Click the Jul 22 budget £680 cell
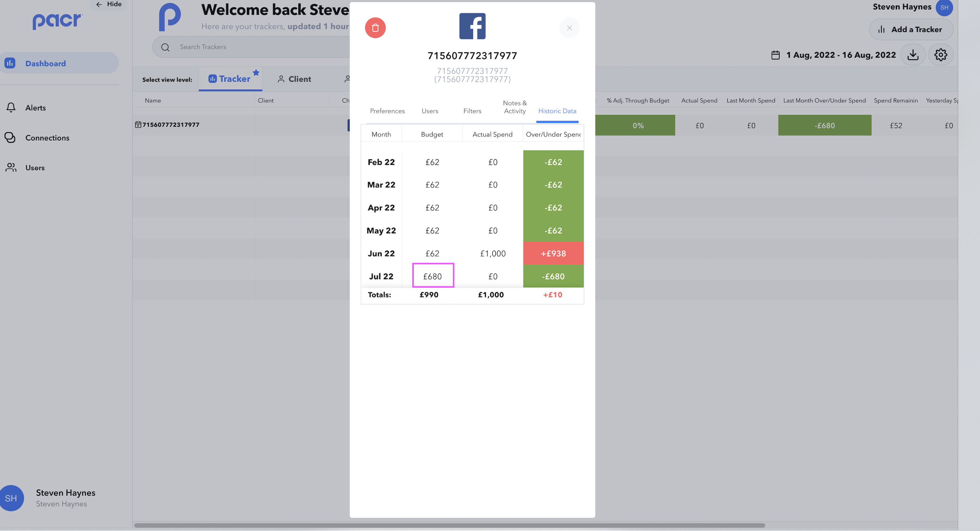This screenshot has height=531, width=980. (433, 276)
